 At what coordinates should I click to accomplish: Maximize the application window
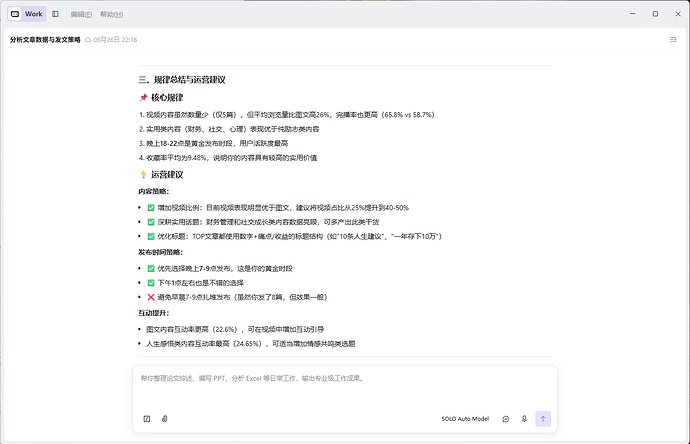(x=655, y=14)
